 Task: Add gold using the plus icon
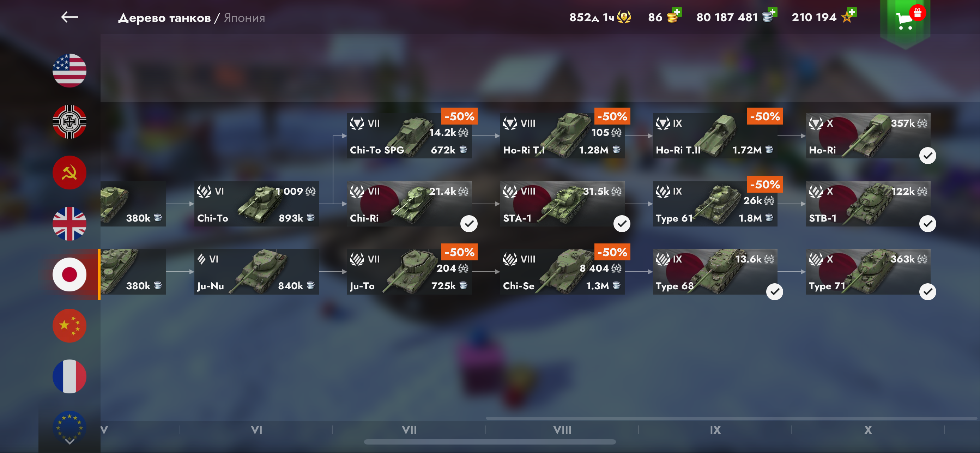click(677, 12)
